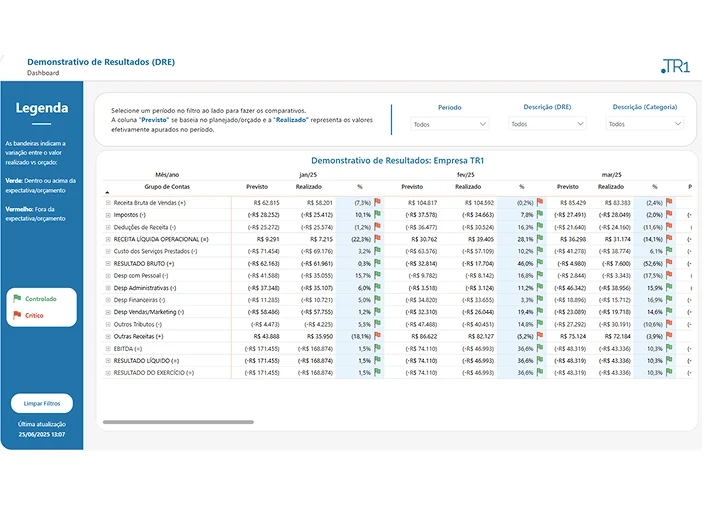Expand the Desp com Pessoal row

[108, 275]
